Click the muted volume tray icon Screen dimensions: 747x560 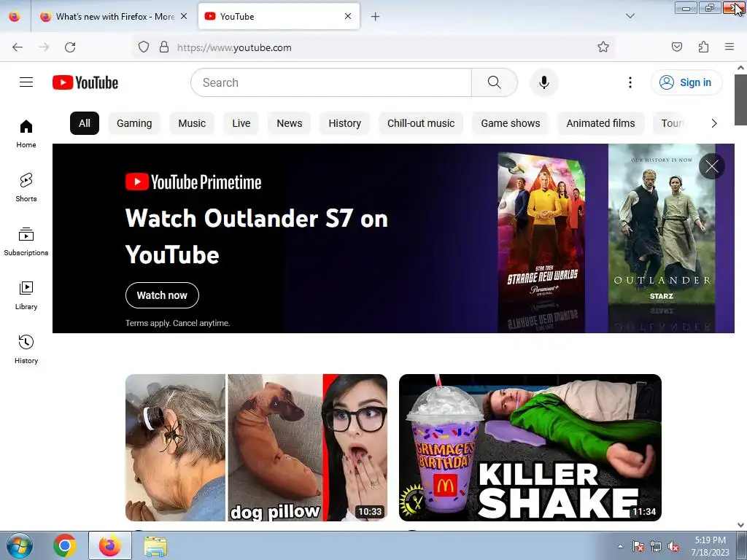coord(673,547)
